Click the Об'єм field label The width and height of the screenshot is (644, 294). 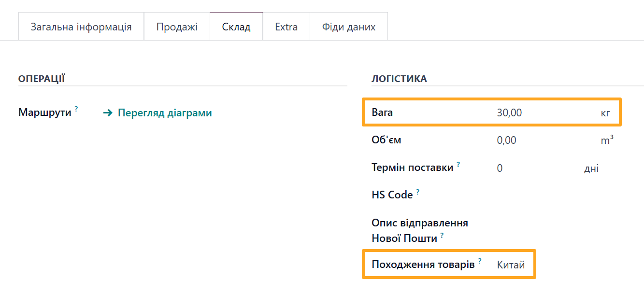pyautogui.click(x=386, y=140)
